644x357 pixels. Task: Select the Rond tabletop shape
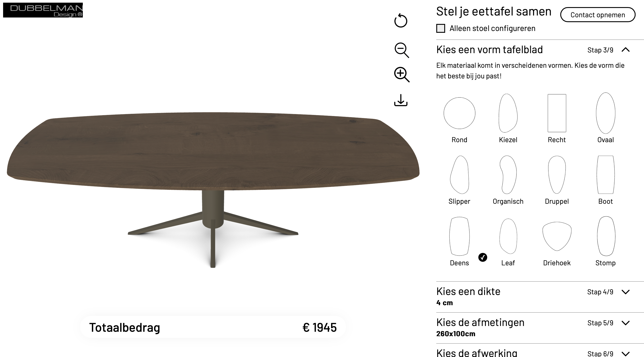pyautogui.click(x=459, y=118)
